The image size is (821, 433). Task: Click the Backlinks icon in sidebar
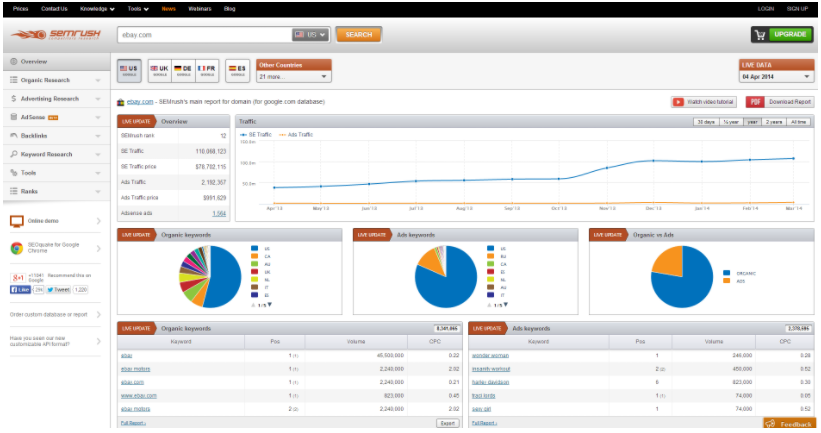[14, 136]
